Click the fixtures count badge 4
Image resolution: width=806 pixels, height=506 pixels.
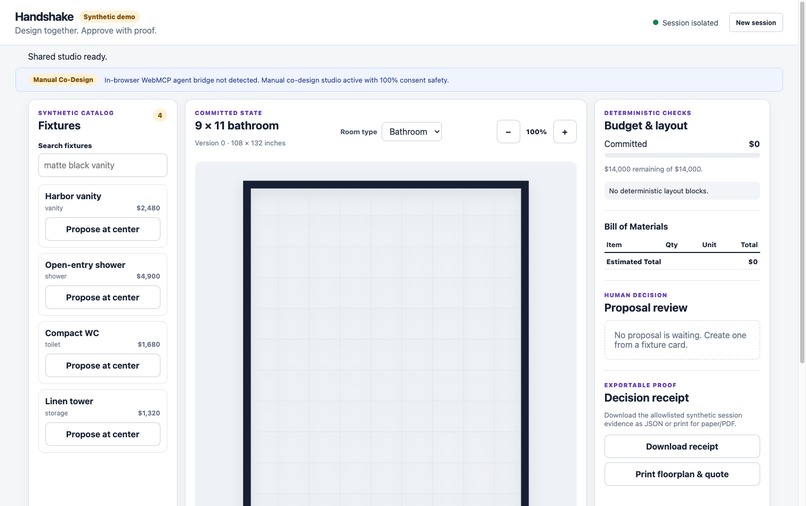160,115
